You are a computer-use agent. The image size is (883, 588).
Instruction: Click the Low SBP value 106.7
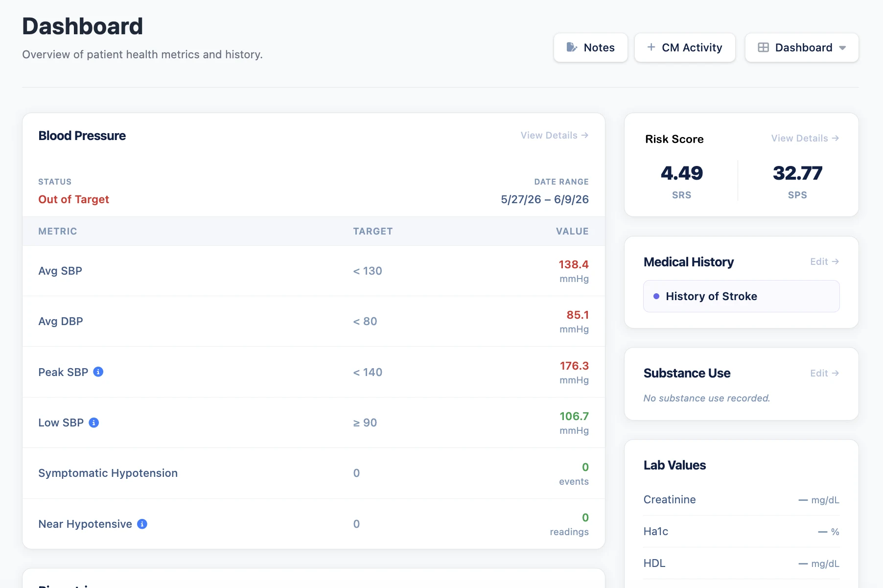(x=574, y=416)
